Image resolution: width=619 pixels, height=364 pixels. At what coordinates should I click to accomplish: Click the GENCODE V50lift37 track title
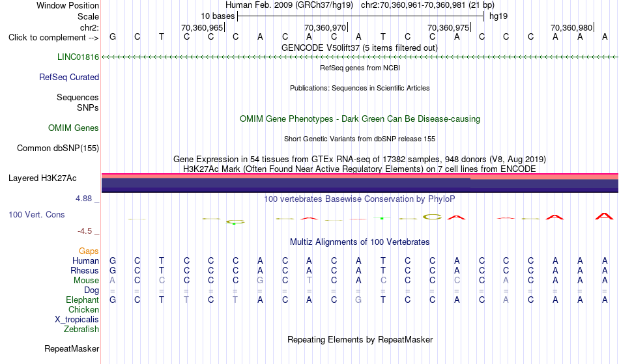click(x=360, y=48)
